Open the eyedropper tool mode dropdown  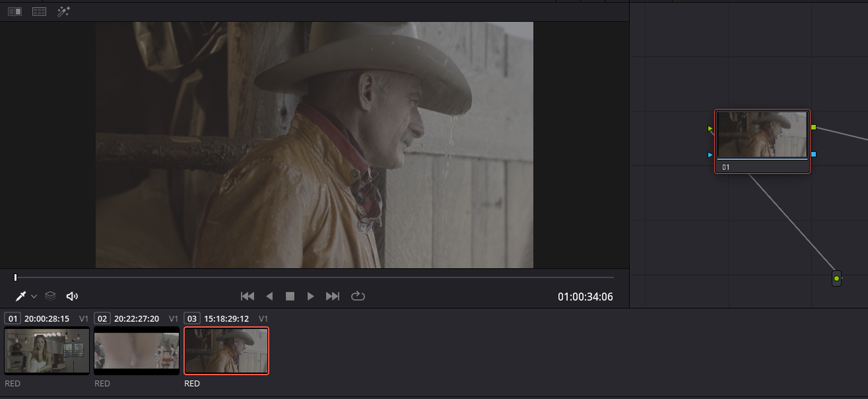[x=34, y=297]
